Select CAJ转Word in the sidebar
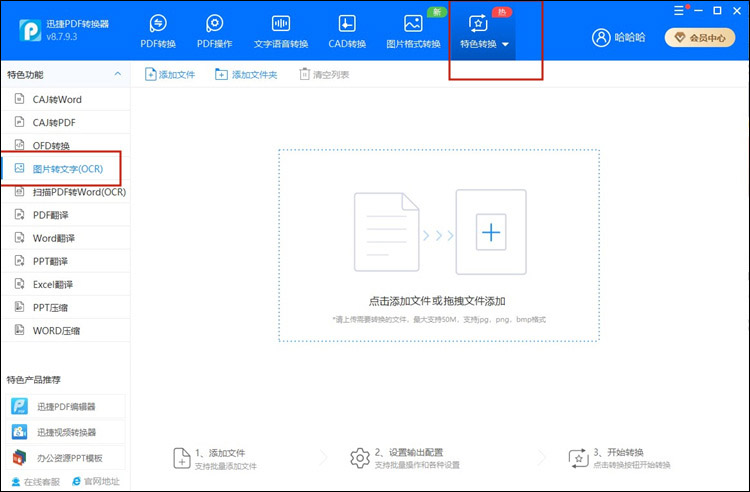Image resolution: width=750 pixels, height=492 pixels. 57,99
